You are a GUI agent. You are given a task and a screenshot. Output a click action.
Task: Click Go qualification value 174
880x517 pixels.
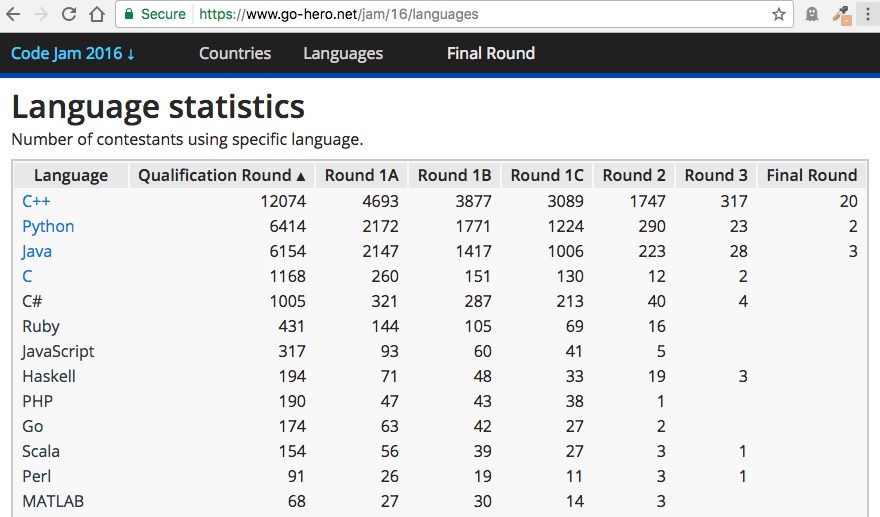click(292, 426)
